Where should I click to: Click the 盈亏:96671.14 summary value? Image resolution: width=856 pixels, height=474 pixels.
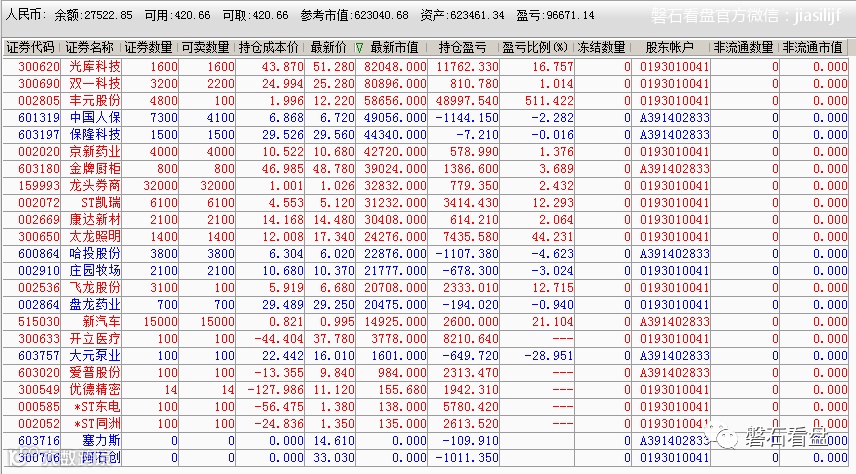(x=555, y=15)
